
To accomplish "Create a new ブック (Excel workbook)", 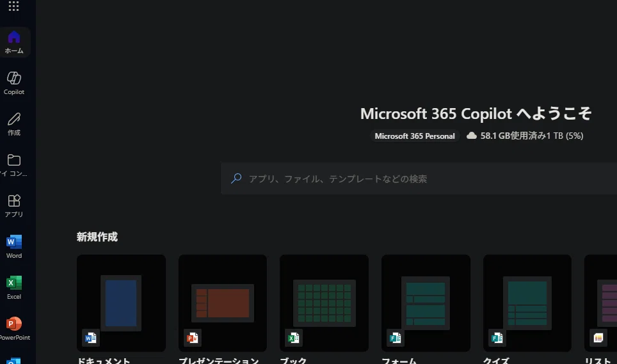I will point(325,303).
